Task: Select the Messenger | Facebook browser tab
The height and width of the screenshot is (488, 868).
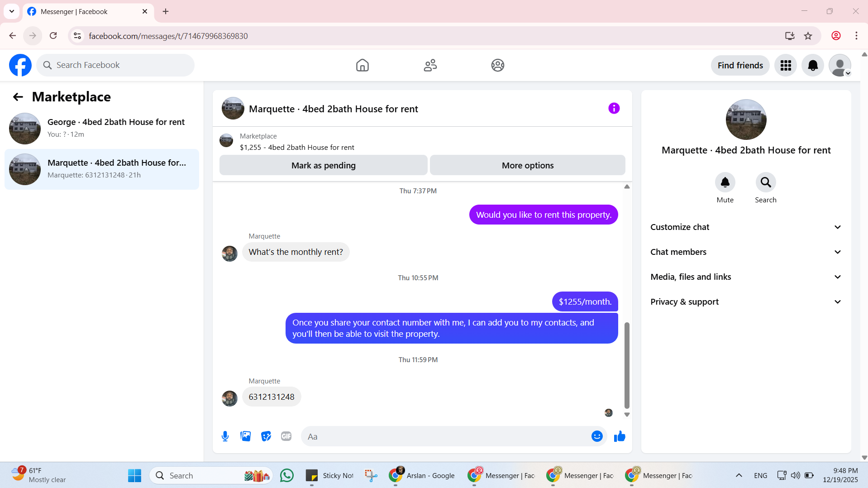Action: (x=88, y=12)
